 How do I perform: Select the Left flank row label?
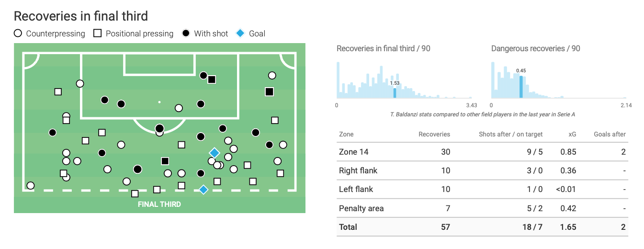pos(356,189)
